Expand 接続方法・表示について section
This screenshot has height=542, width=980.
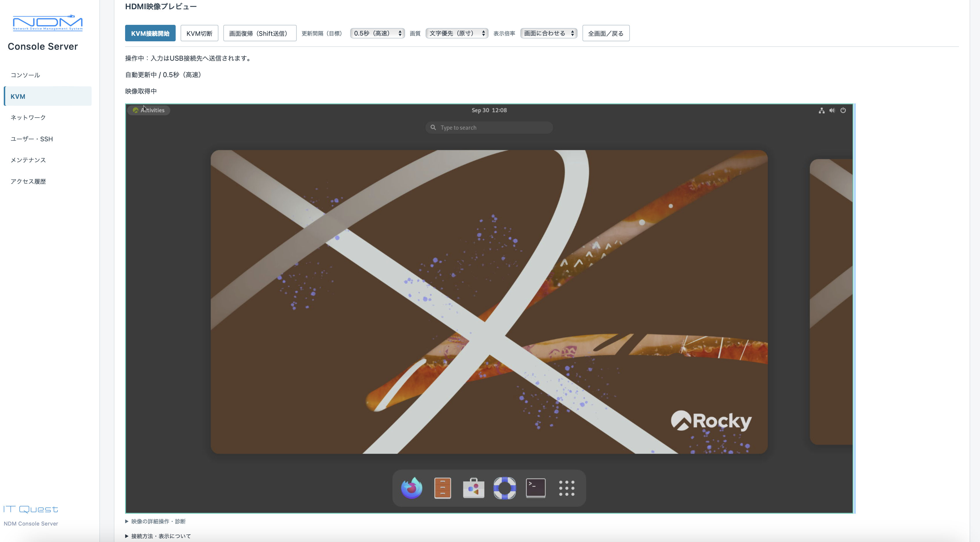pos(158,536)
